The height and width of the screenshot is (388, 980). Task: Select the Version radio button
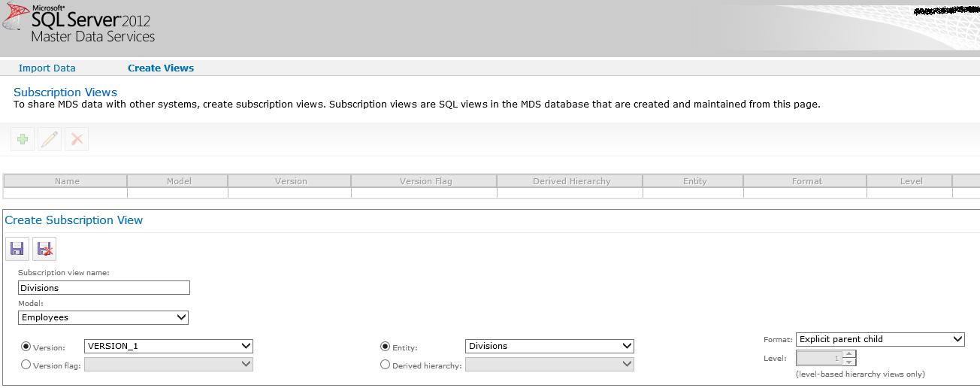click(26, 347)
